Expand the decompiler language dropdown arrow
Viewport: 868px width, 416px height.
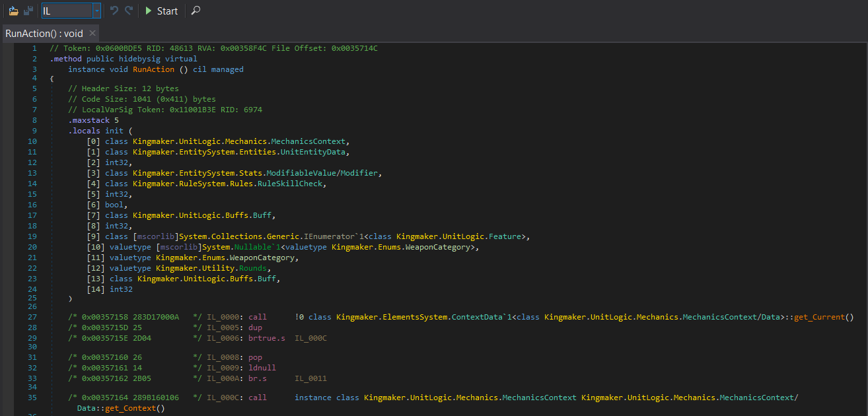(x=97, y=11)
